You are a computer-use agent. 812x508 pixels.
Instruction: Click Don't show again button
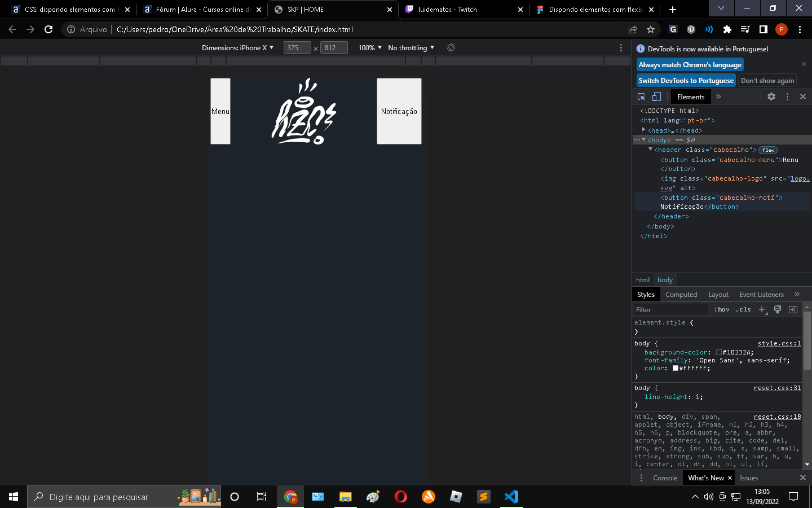[767, 80]
